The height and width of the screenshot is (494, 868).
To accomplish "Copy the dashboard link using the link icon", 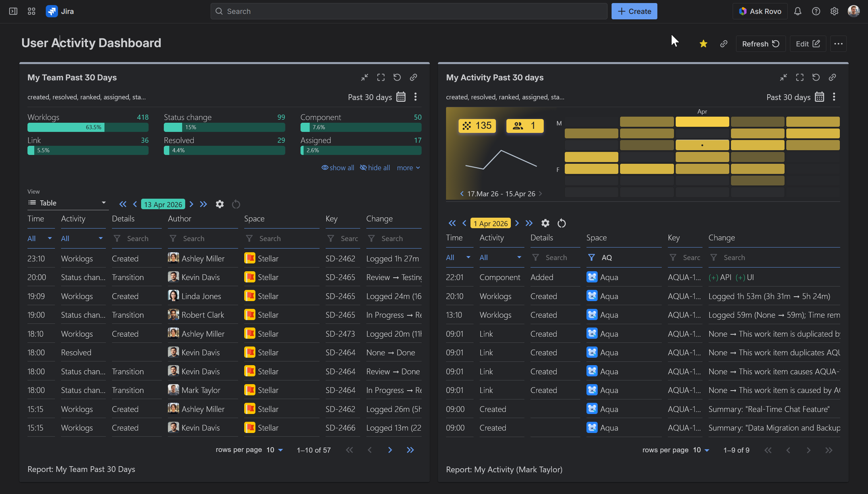I will 724,43.
